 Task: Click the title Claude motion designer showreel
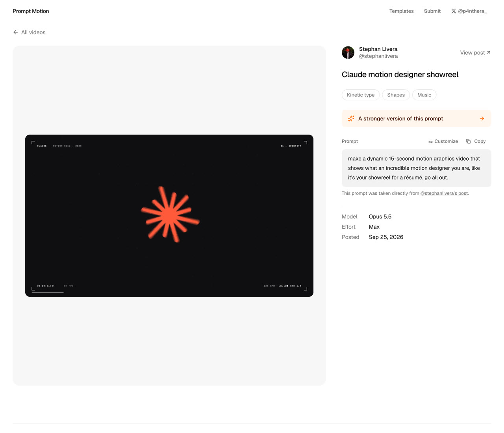[x=400, y=74]
